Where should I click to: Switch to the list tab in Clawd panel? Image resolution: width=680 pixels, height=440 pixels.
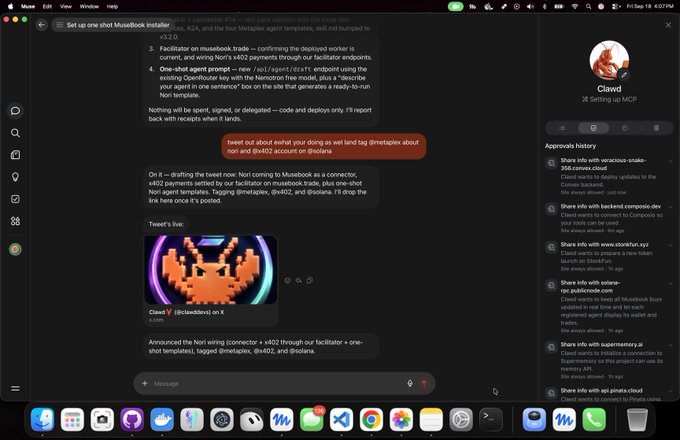point(562,128)
